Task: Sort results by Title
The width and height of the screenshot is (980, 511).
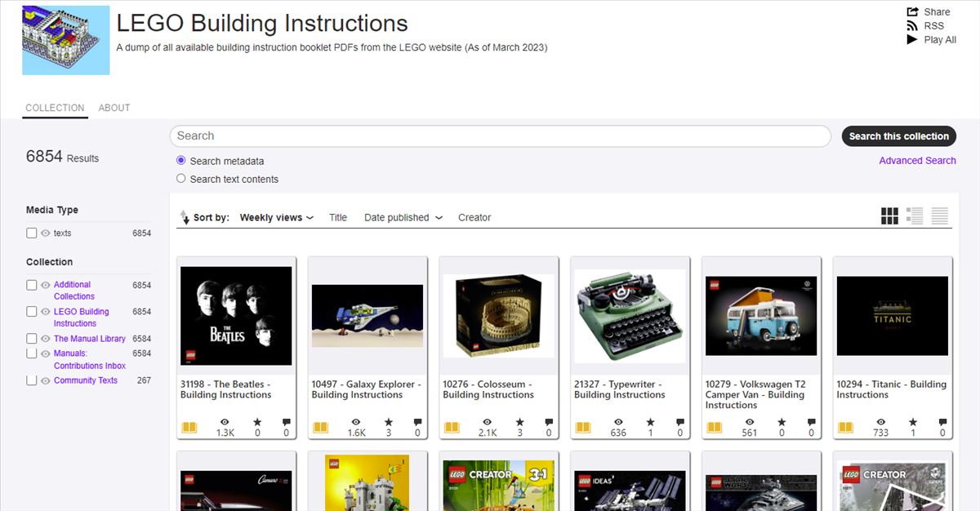Action: click(338, 217)
